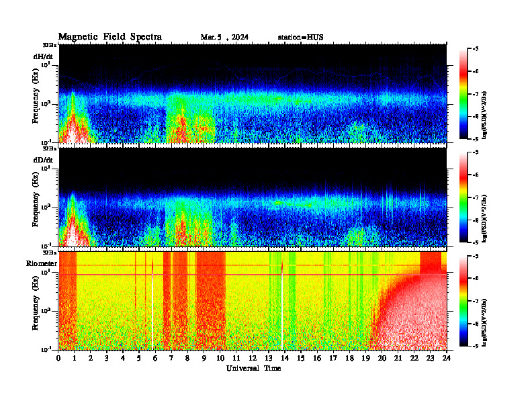This screenshot has width=532, height=411.
Task: Click hour "14" on the Universal Time axis
Action: tap(285, 358)
